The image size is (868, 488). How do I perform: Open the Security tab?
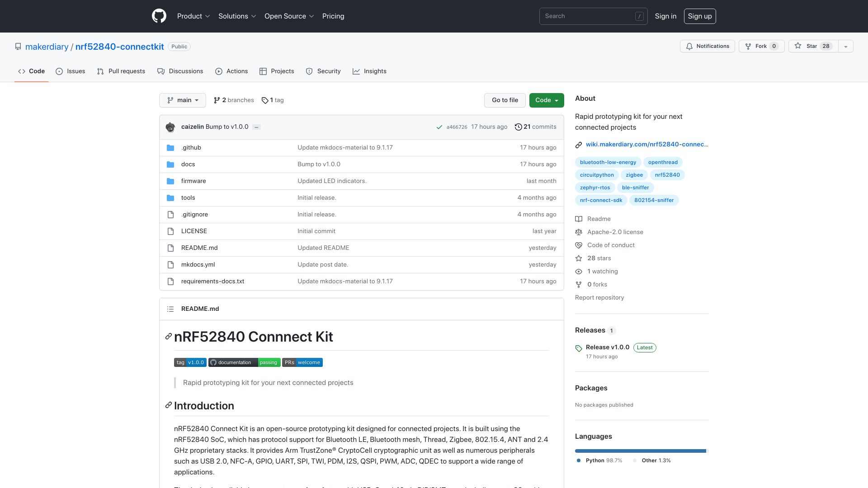pyautogui.click(x=323, y=71)
